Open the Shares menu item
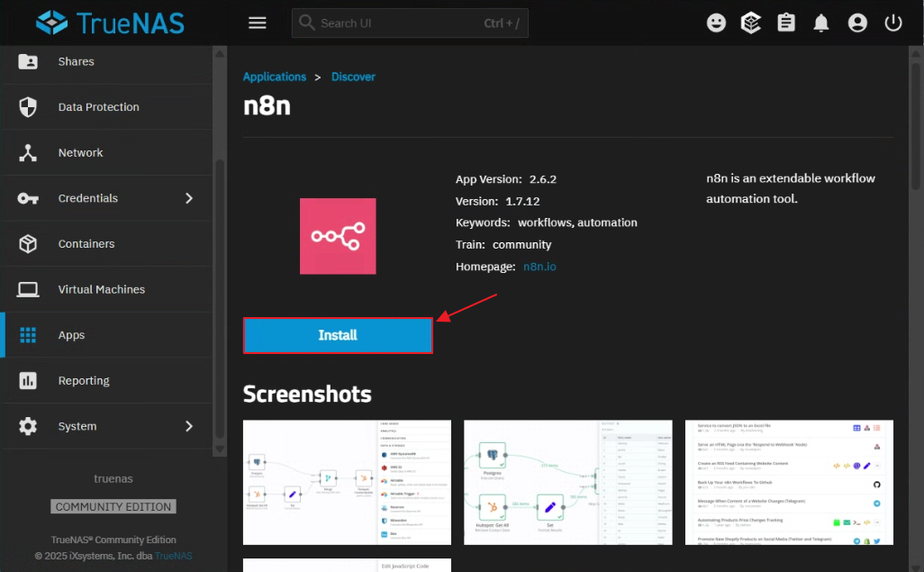The width and height of the screenshot is (924, 572). coord(106,61)
